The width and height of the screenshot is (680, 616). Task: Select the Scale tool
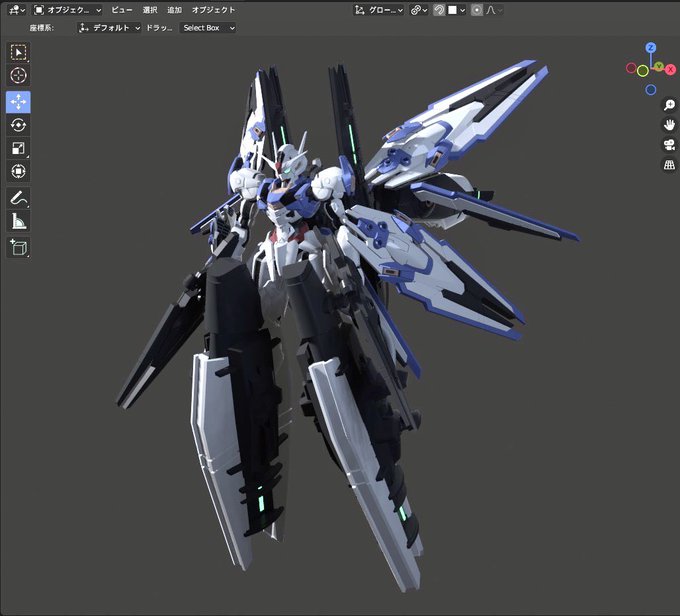point(18,148)
